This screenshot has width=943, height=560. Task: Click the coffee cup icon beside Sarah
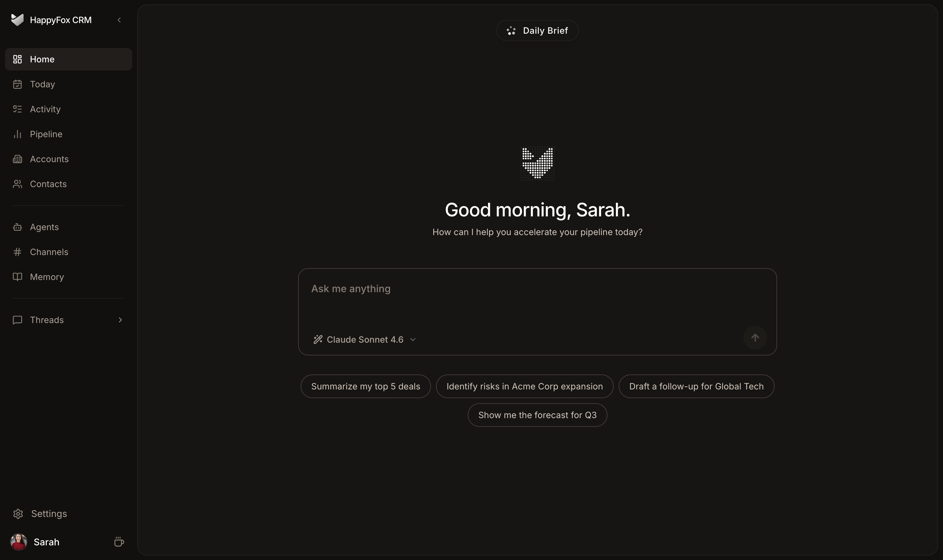pos(119,542)
